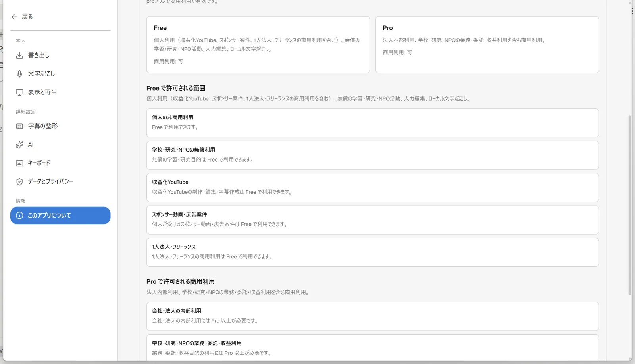
Task: Go back with the 戻る label
Action: point(27,17)
